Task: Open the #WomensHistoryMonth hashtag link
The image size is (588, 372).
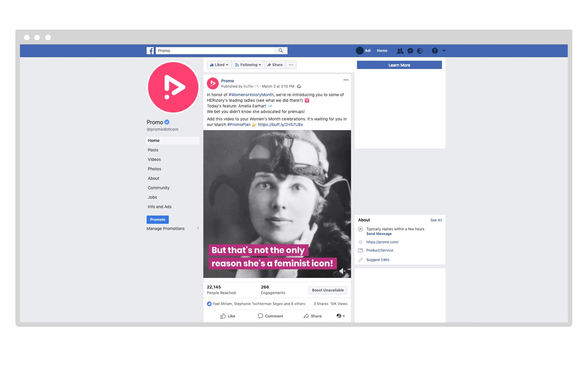Action: (x=251, y=95)
